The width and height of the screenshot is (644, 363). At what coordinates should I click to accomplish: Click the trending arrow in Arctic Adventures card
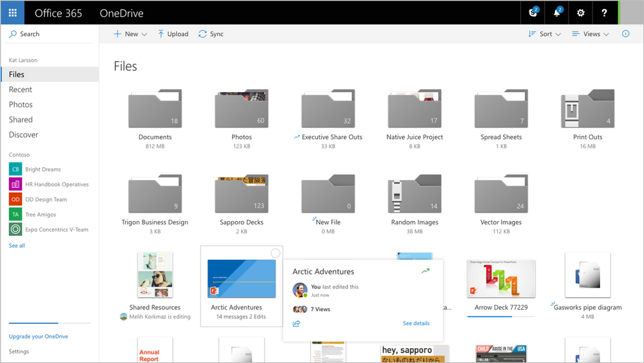(x=425, y=271)
